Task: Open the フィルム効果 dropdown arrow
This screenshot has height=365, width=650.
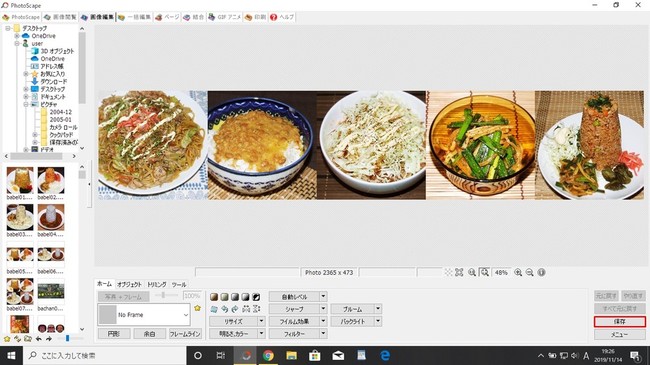Action: 323,321
